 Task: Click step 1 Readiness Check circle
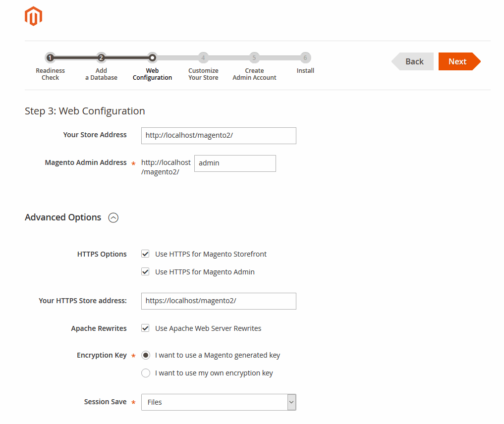pyautogui.click(x=50, y=58)
